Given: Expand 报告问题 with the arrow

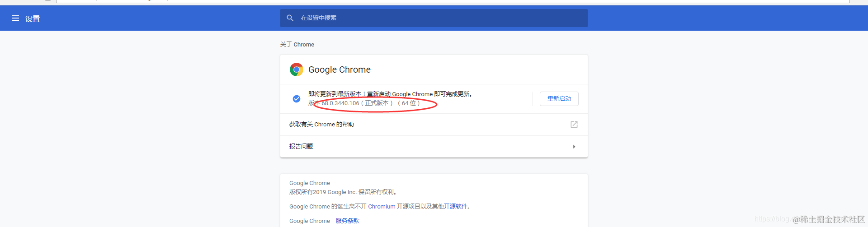Looking at the screenshot, I should pyautogui.click(x=574, y=147).
